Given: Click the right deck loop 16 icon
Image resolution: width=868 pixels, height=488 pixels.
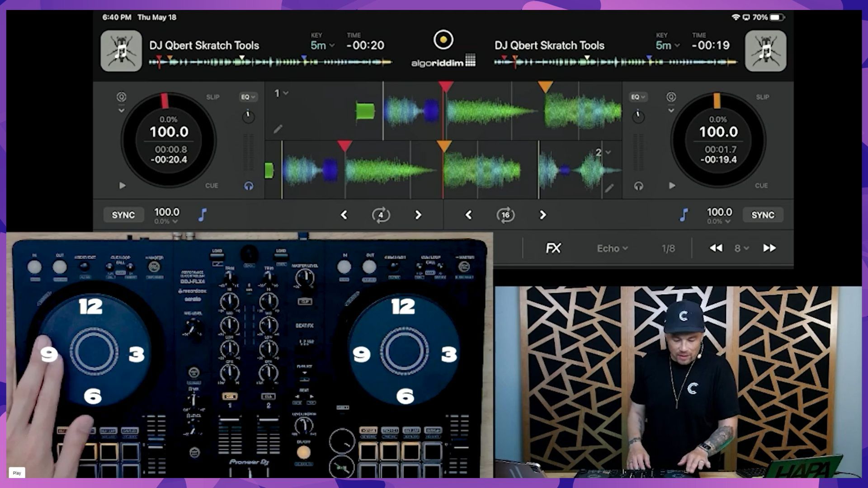Looking at the screenshot, I should click(505, 215).
